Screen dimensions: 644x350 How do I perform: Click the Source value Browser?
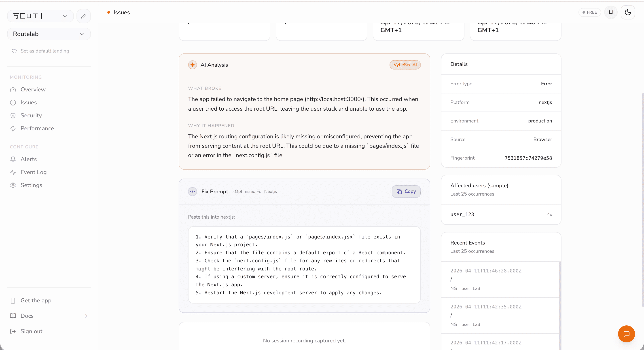point(542,139)
